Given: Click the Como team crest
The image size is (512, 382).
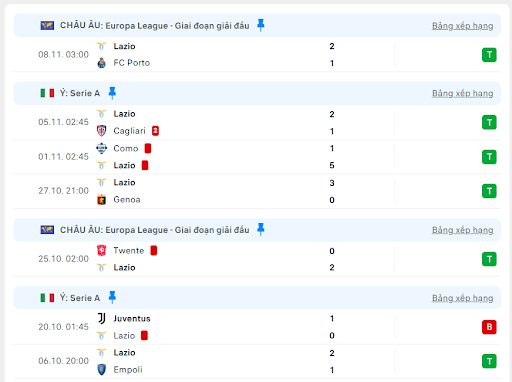Looking at the screenshot, I should 102,148.
